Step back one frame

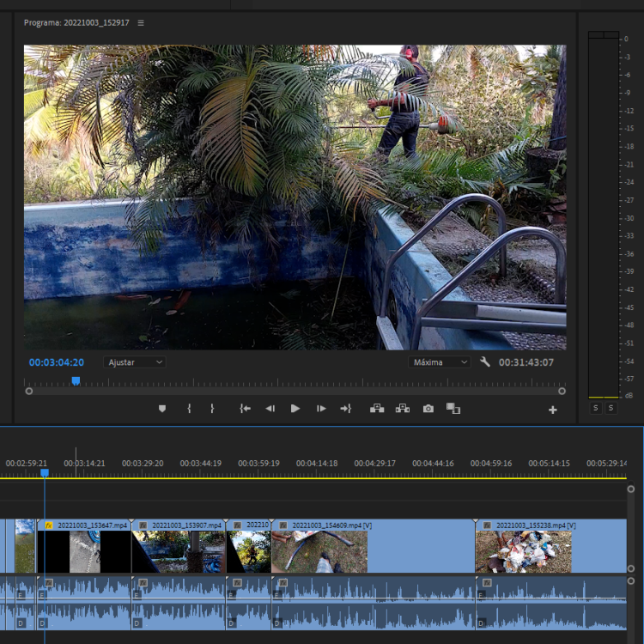point(270,409)
